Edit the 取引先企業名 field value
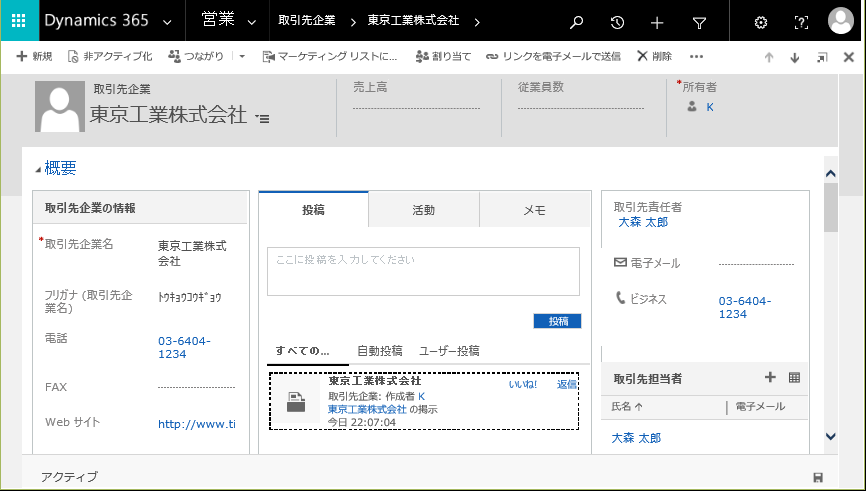Image resolution: width=866 pixels, height=491 pixels. 192,253
